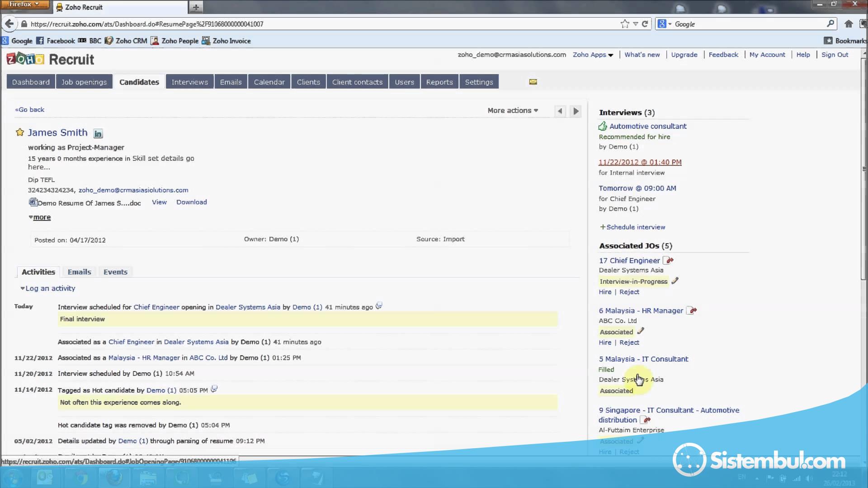
Task: Open address bar history dropdown arrow
Action: (635, 24)
